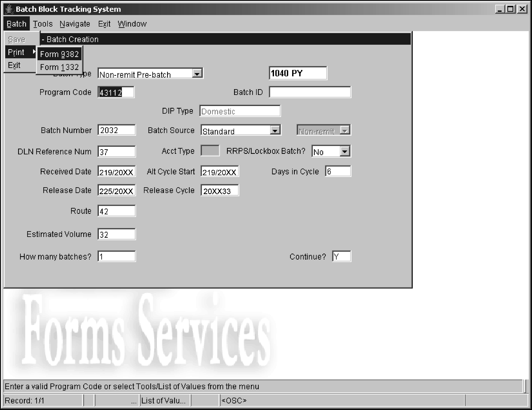Image resolution: width=532 pixels, height=410 pixels.
Task: Minimize the application window
Action: 500,9
